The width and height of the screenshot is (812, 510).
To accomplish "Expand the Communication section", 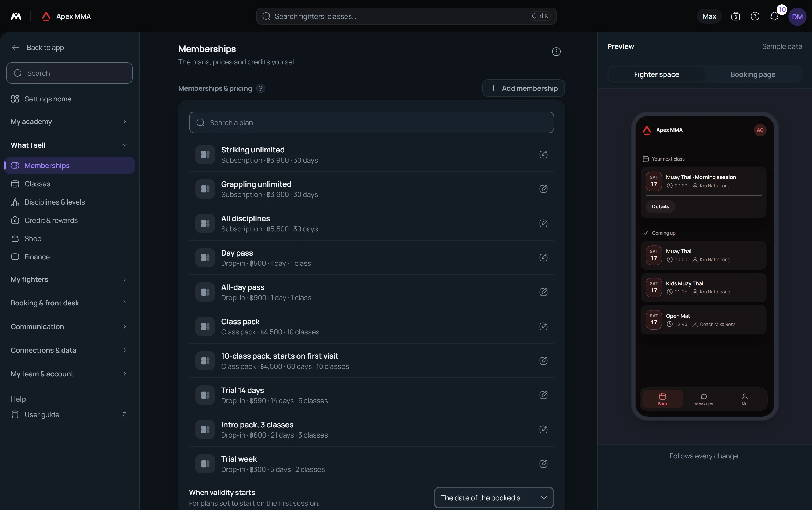I will tap(69, 326).
